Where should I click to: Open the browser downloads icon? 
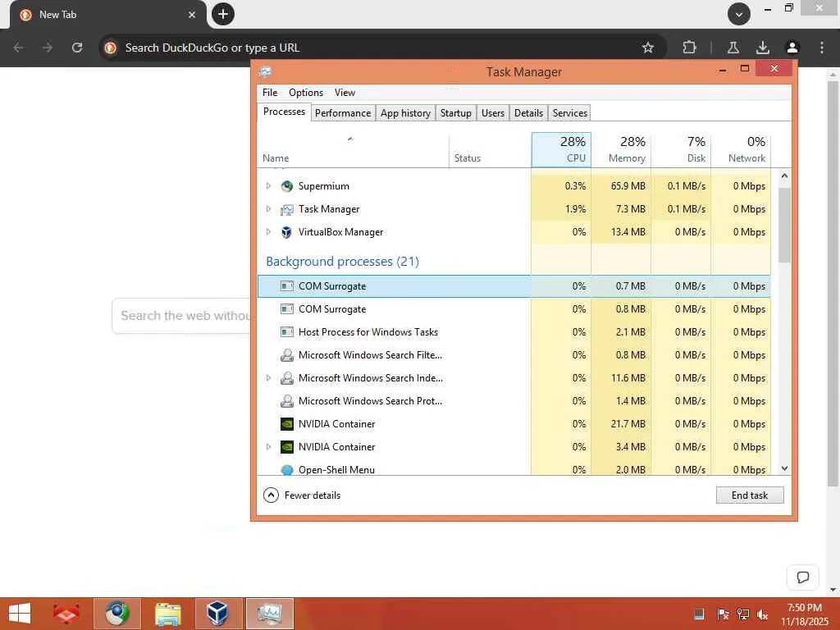[x=763, y=48]
